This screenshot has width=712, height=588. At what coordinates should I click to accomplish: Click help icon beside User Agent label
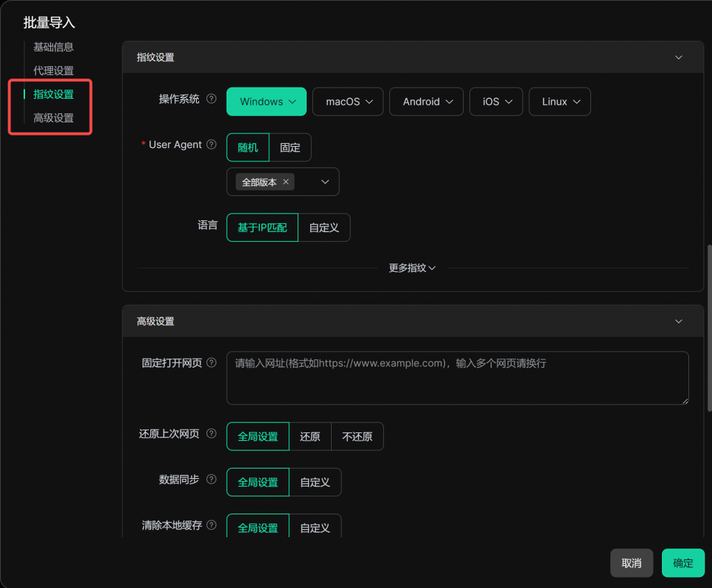coord(211,145)
